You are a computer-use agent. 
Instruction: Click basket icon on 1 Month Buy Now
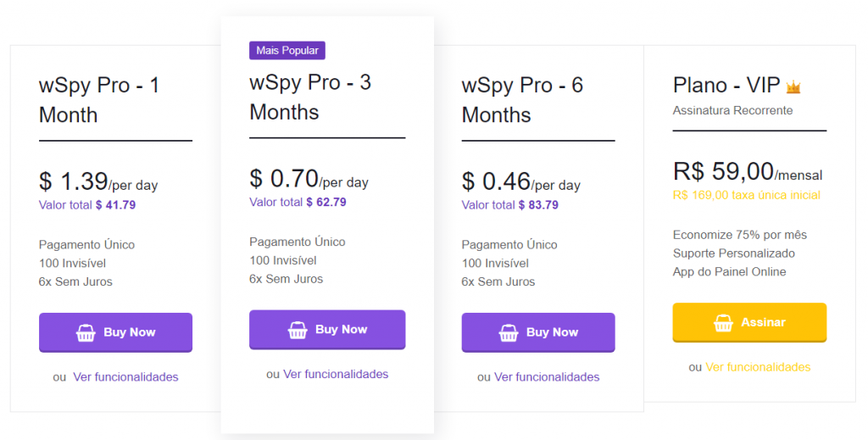coord(86,333)
